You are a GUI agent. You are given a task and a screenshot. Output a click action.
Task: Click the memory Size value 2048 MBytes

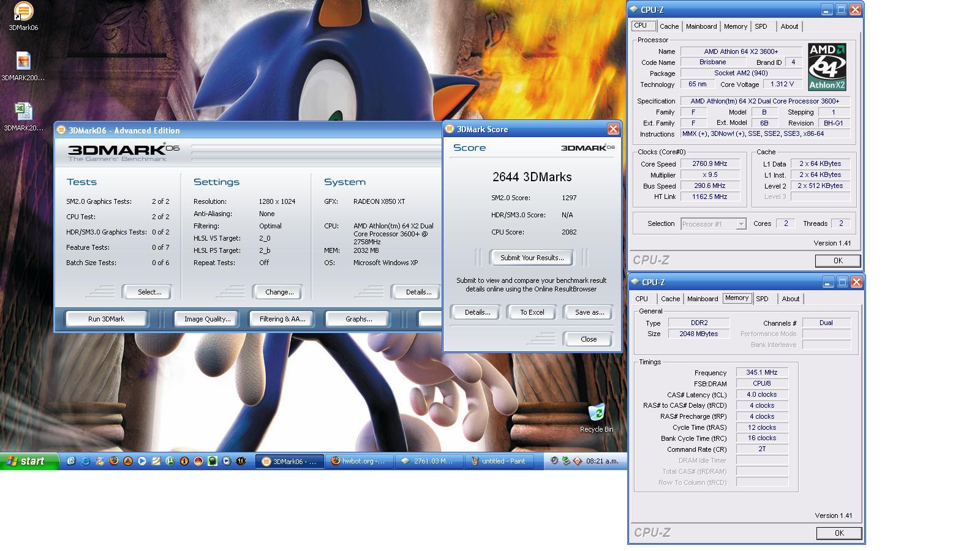(698, 334)
